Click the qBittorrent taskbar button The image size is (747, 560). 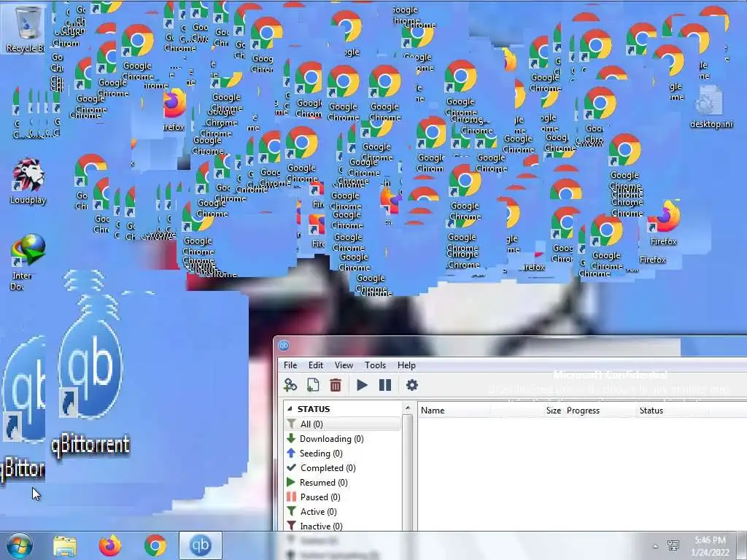(200, 545)
